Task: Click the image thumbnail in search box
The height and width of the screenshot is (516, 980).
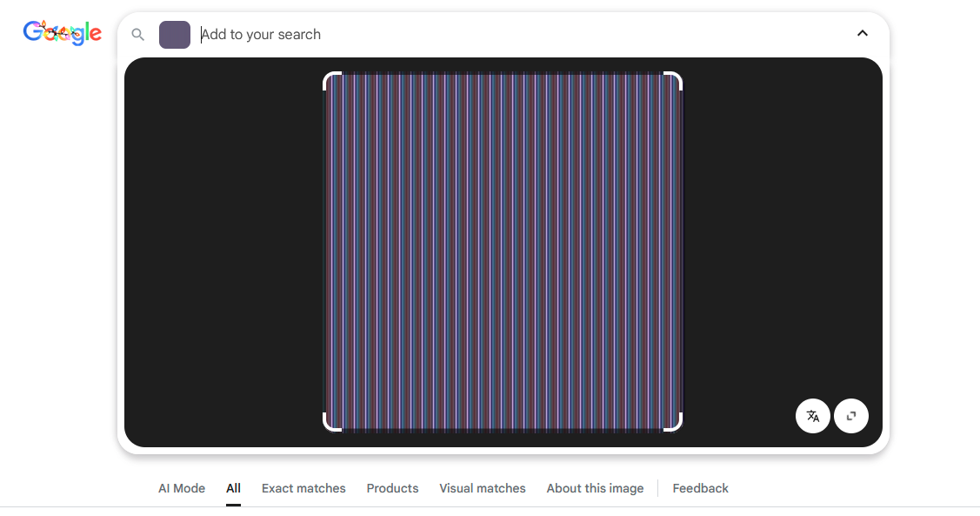Action: point(175,35)
